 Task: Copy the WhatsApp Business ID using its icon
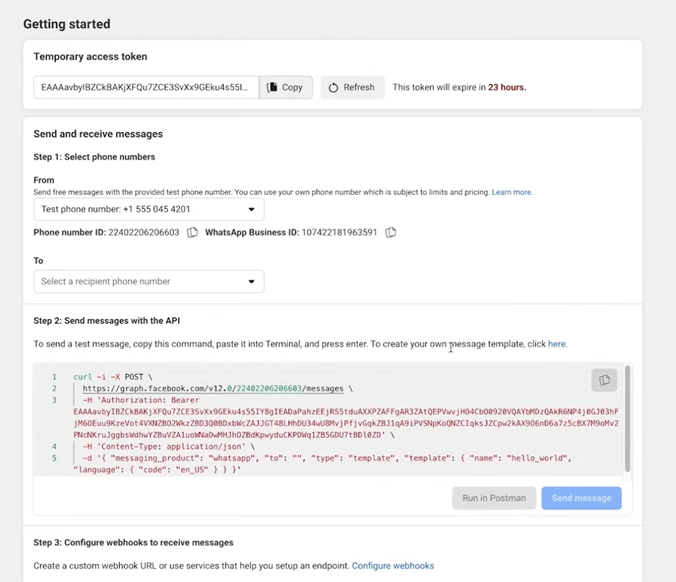tap(391, 232)
